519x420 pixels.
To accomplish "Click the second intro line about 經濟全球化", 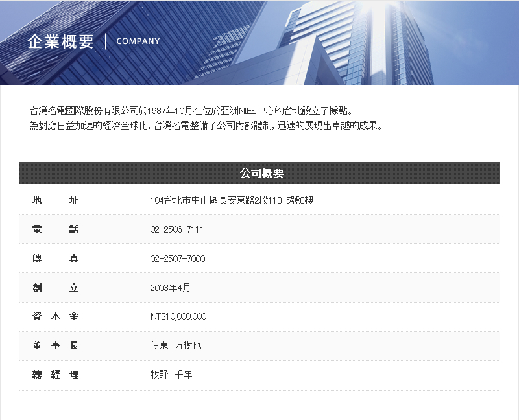I will tap(206, 125).
